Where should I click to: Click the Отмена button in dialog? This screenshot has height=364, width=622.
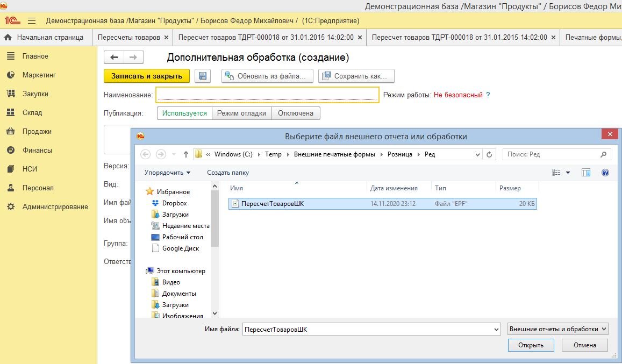pyautogui.click(x=585, y=345)
